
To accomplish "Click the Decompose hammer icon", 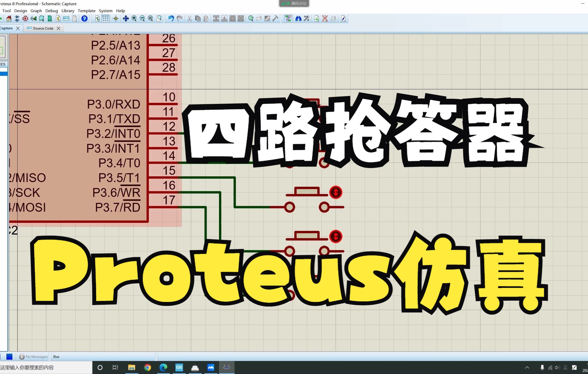I will tap(276, 19).
